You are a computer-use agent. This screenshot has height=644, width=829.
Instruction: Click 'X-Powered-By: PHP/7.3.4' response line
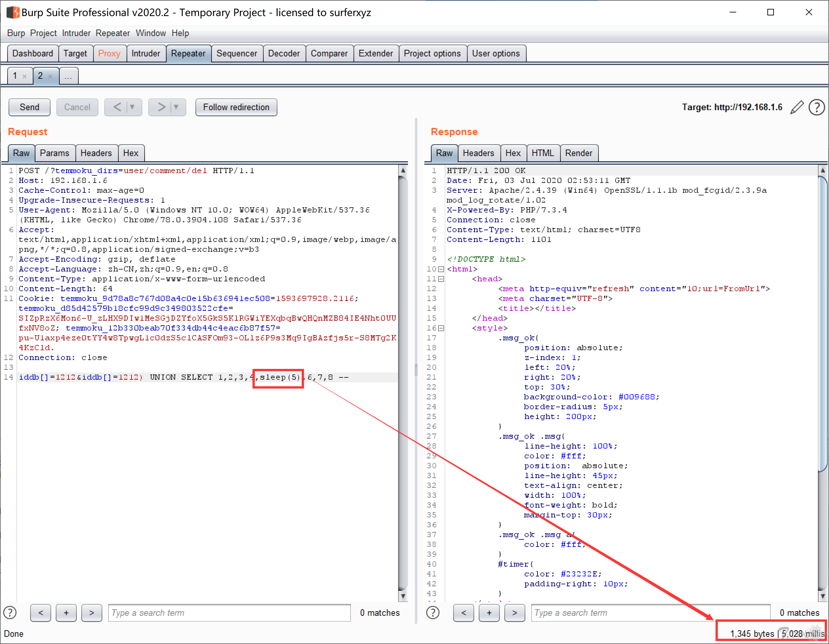coord(507,210)
